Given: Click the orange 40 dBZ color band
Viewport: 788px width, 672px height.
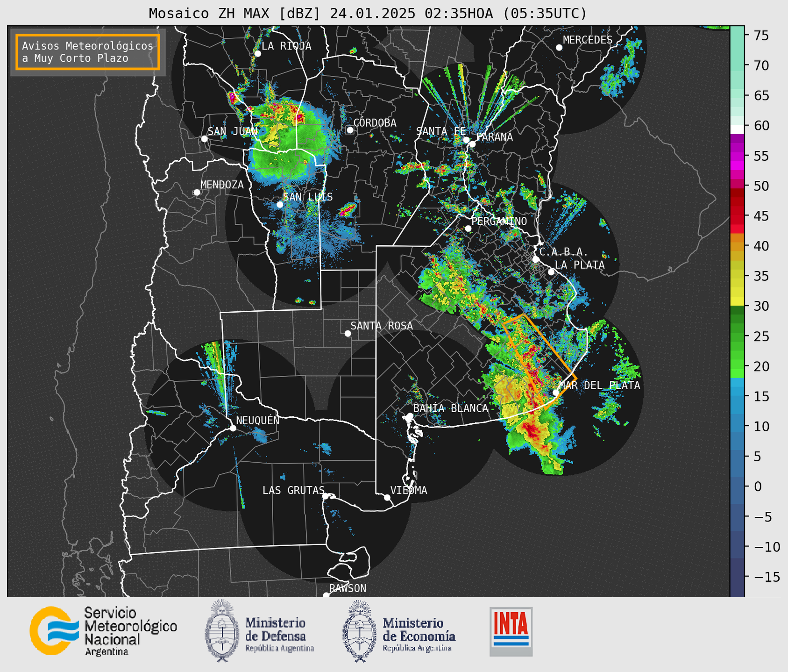Looking at the screenshot, I should 737,246.
